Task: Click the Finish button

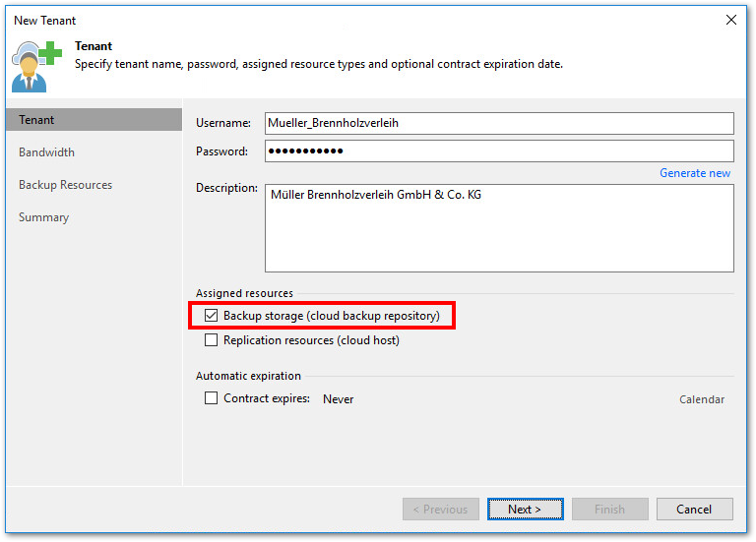Action: click(609, 509)
